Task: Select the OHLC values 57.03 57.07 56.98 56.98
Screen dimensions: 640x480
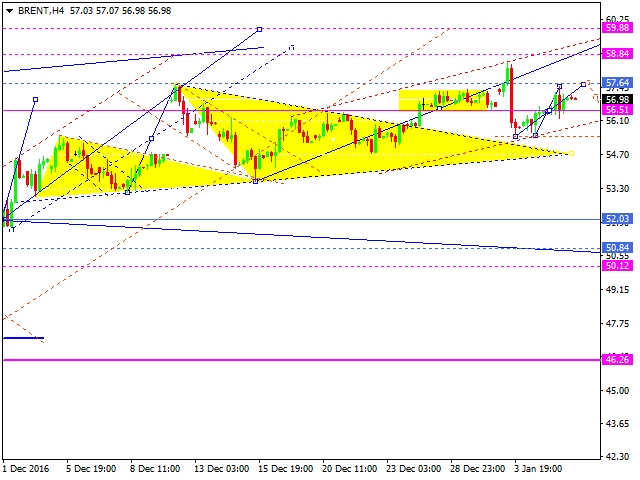Action: (120, 11)
